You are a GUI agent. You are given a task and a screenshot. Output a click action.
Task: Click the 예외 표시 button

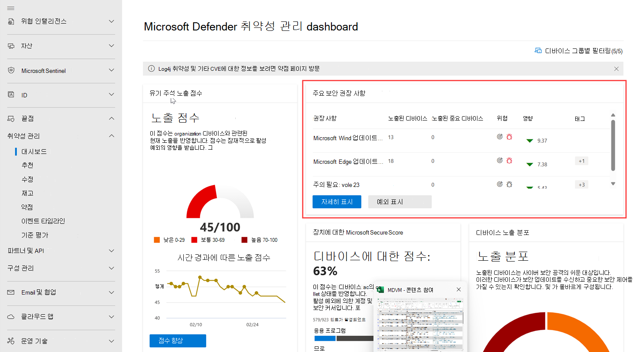pos(400,202)
